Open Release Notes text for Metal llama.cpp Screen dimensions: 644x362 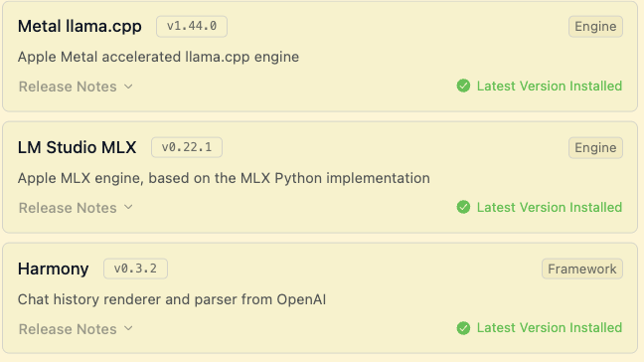pos(68,87)
